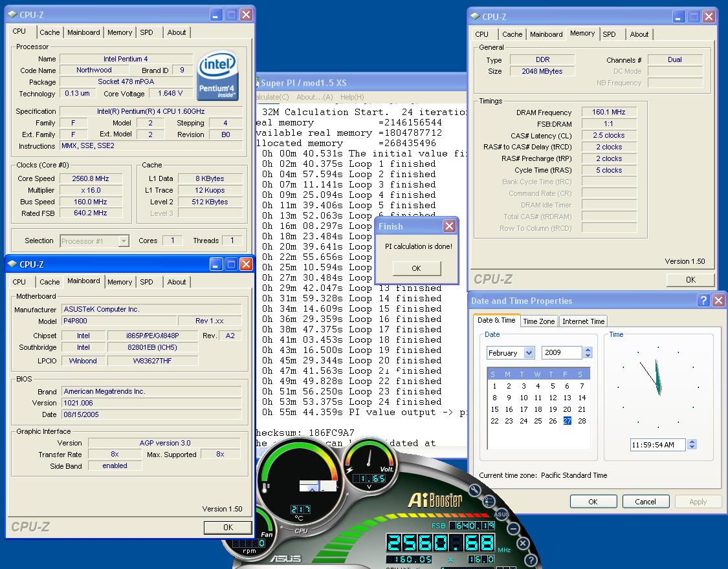Click the Southbridge 82801EB (ICH5) field
The width and height of the screenshot is (728, 569).
(152, 347)
